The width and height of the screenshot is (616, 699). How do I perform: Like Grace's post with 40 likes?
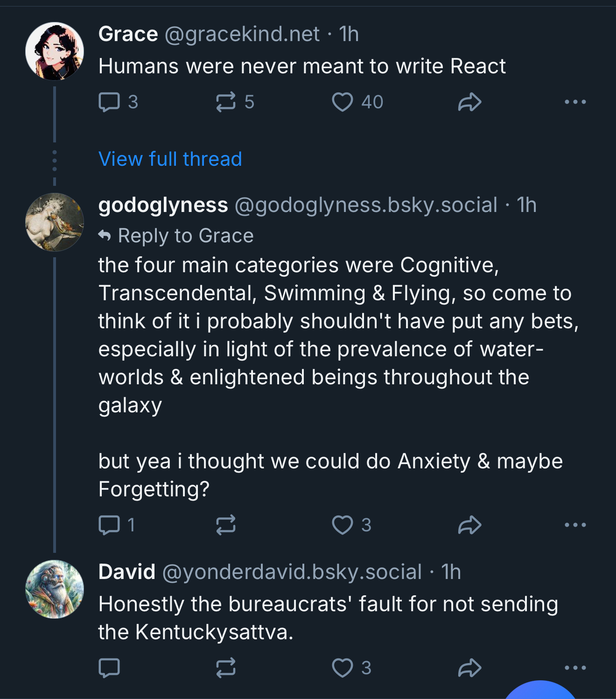tap(343, 102)
